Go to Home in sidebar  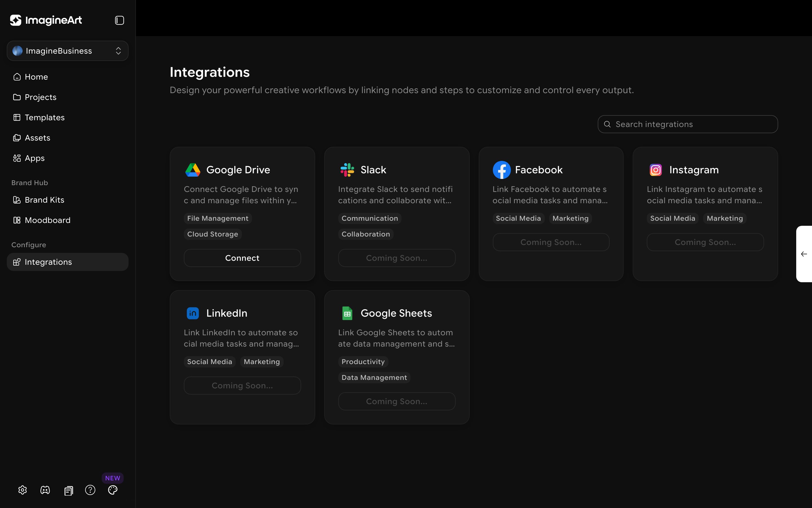pos(67,77)
